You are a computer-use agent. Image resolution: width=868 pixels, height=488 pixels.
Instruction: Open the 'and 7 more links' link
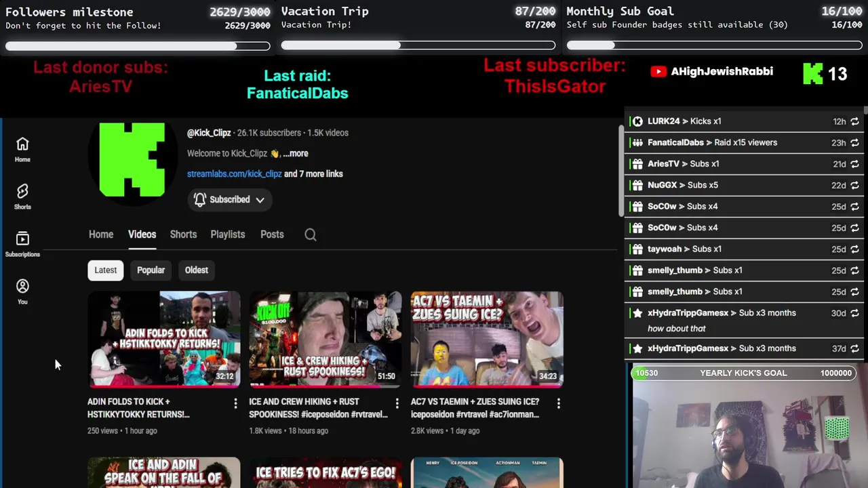pyautogui.click(x=313, y=174)
